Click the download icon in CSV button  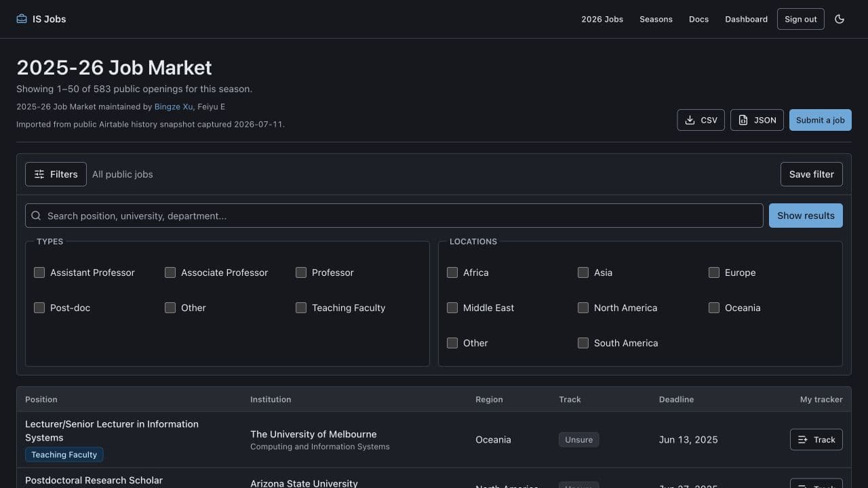point(690,120)
